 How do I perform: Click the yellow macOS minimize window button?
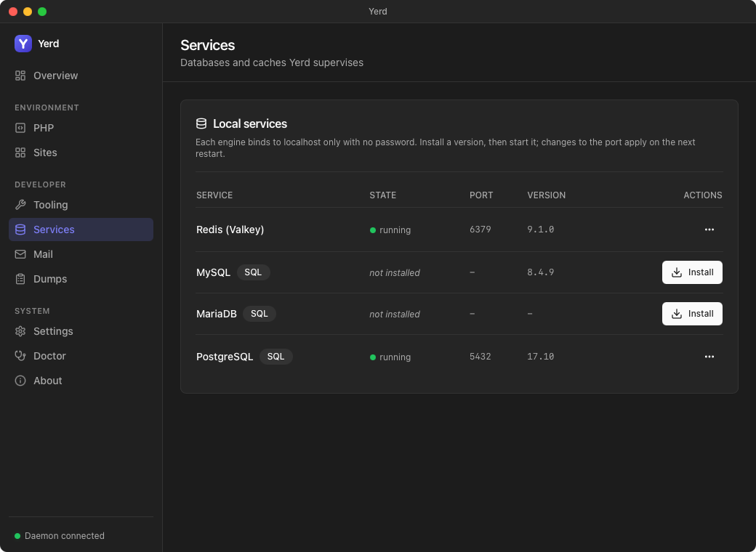pyautogui.click(x=28, y=12)
